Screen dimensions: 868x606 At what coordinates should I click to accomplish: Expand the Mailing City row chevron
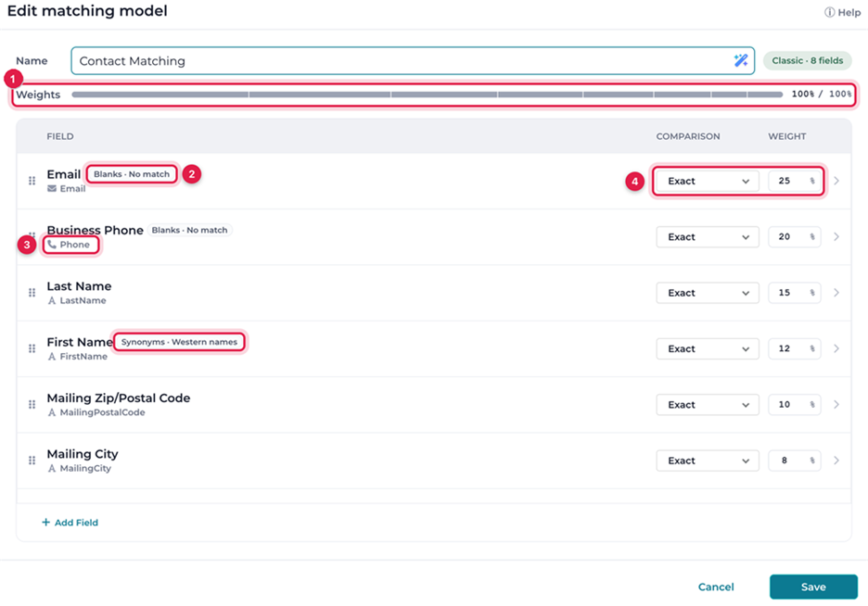tap(836, 460)
